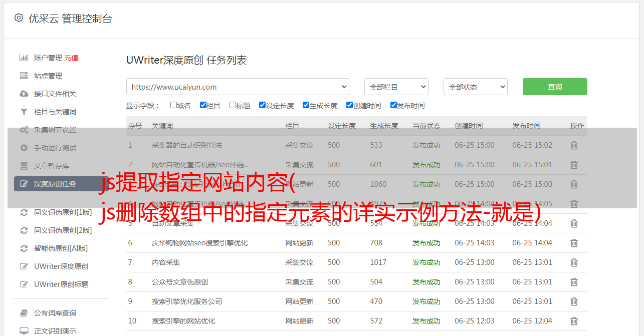Viewport: 644px width, 336px height.
Task: Click the green 查询 button
Action: [554, 87]
